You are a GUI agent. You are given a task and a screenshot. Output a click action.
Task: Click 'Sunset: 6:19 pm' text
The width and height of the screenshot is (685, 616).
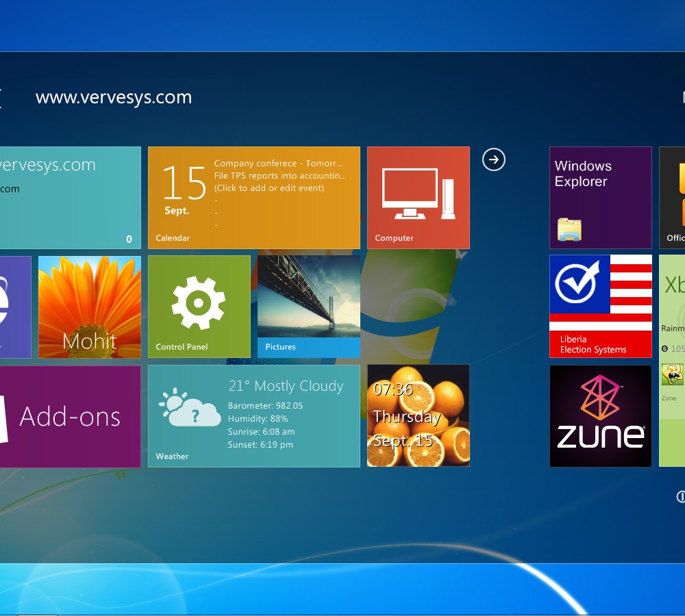pyautogui.click(x=260, y=445)
